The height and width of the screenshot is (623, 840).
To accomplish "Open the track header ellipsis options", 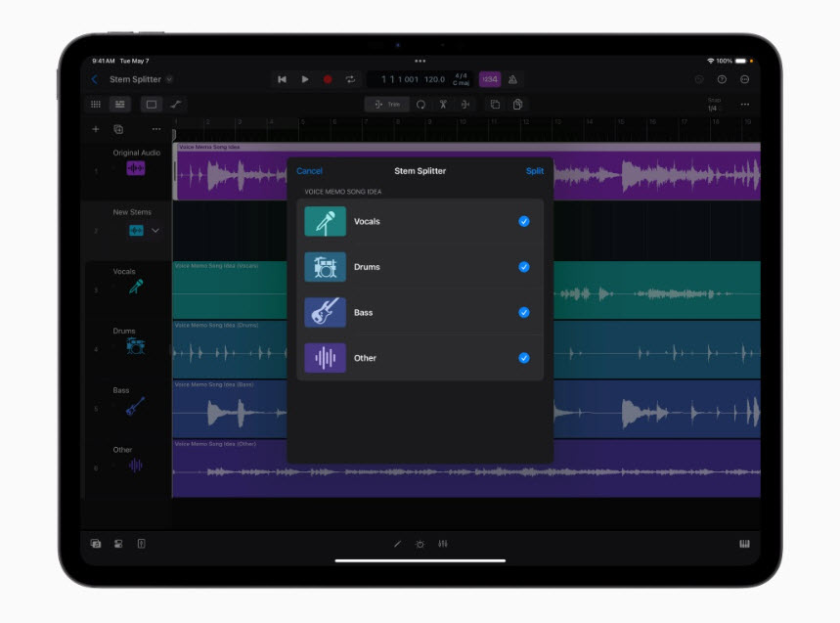I will pyautogui.click(x=155, y=129).
